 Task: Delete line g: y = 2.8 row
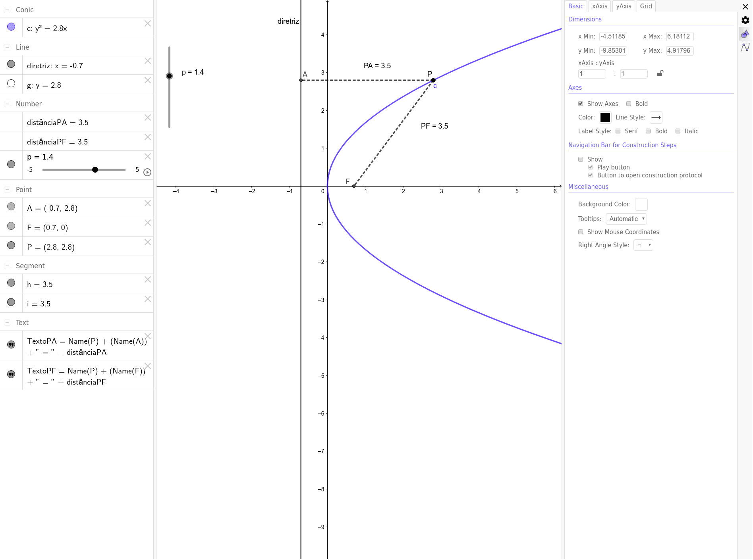point(148,80)
